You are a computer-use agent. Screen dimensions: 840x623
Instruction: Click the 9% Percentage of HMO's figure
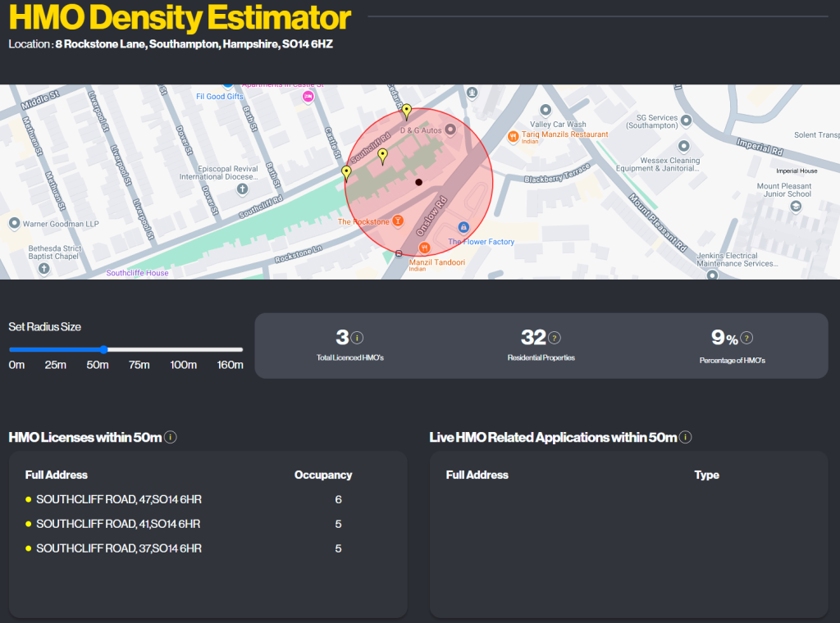tap(725, 338)
